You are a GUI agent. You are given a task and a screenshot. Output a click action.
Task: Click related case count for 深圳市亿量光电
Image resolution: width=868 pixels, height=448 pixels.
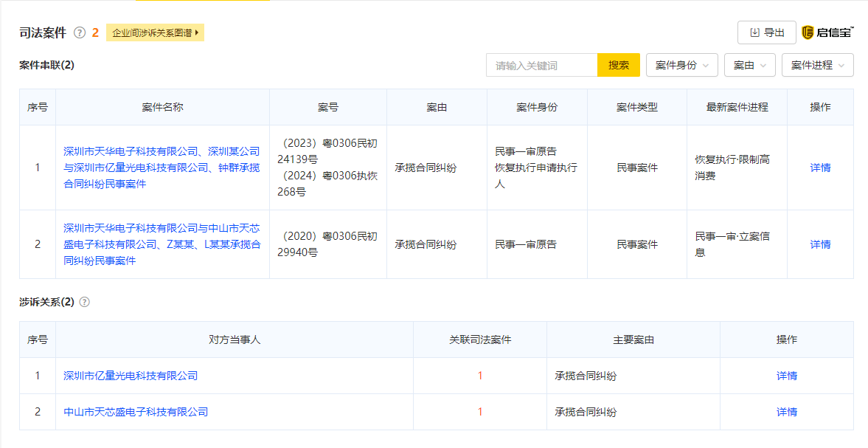pos(480,376)
